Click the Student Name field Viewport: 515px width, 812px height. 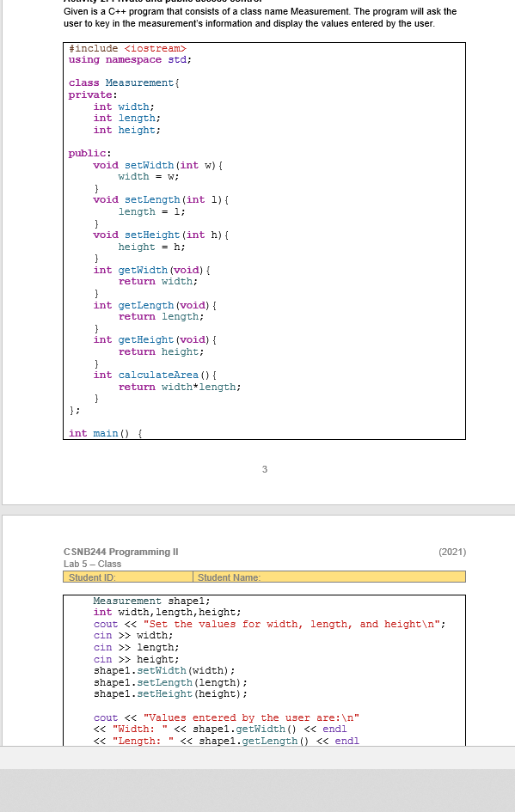pos(329,577)
